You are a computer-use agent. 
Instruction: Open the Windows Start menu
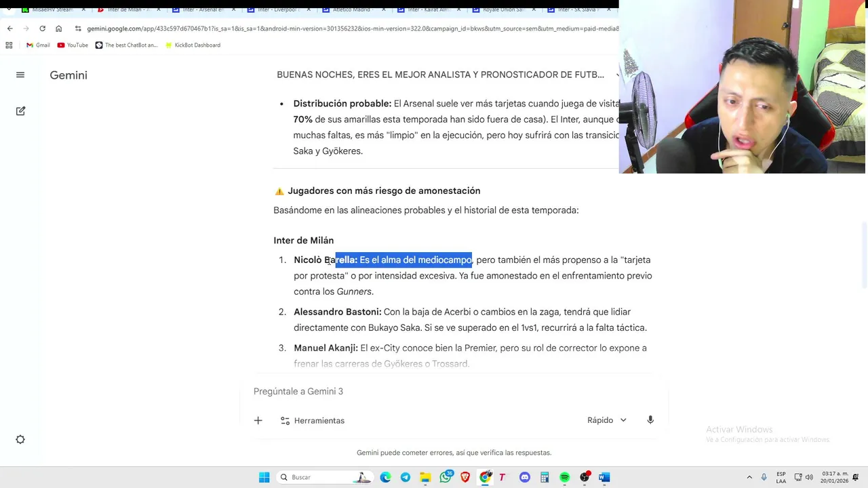coord(264,477)
